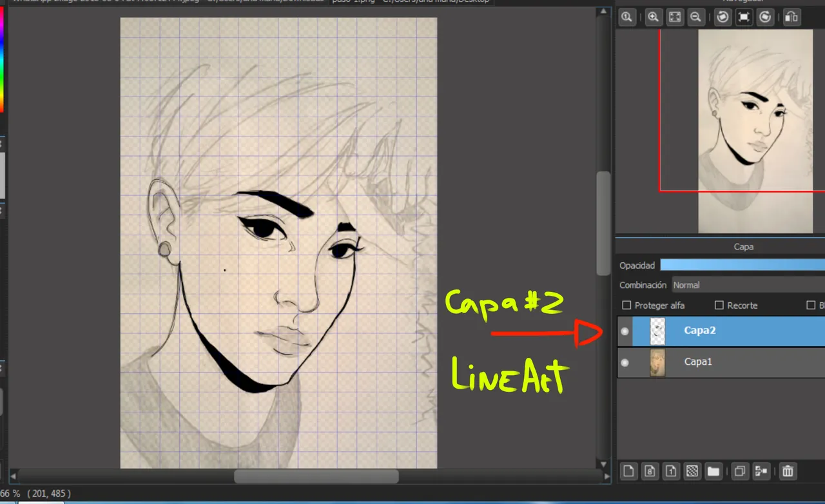This screenshot has width=825, height=504.
Task: Adjust the layer Opacidad slider
Action: [742, 265]
